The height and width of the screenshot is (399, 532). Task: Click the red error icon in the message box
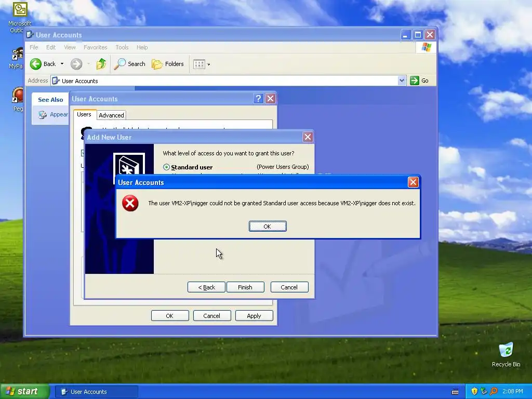(x=130, y=203)
